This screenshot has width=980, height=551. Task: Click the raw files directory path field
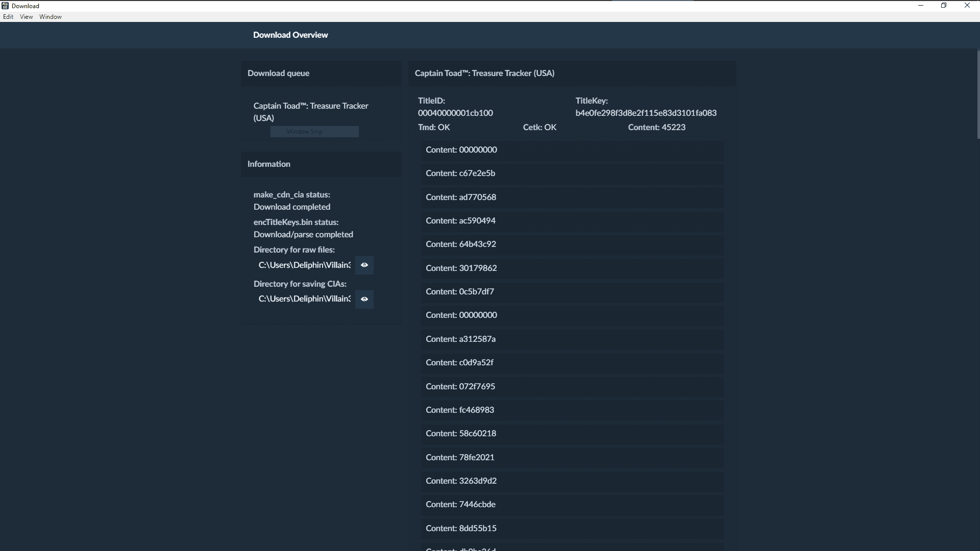tap(304, 265)
